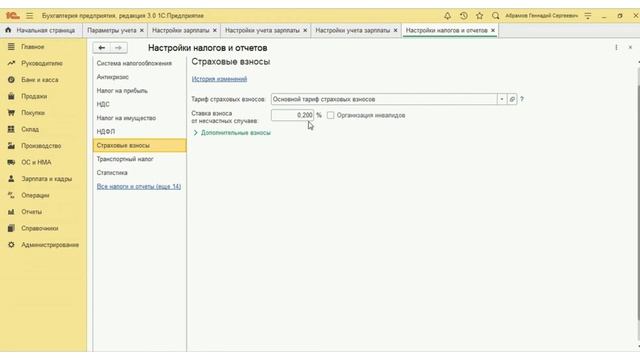
Task: Close Настройки налогов и отчетов tab
Action: [493, 30]
